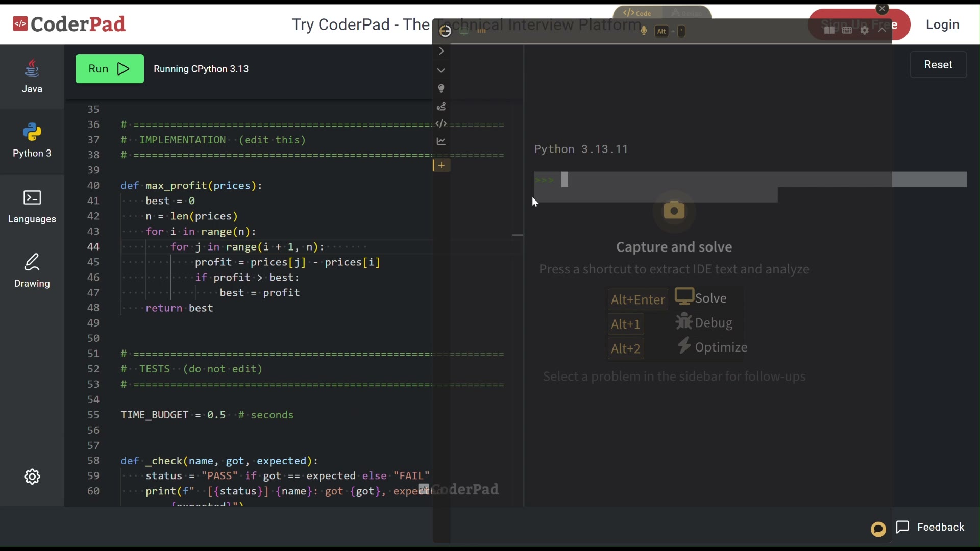Viewport: 980px width, 551px height.
Task: Open the Languages terminal icon
Action: point(32,197)
